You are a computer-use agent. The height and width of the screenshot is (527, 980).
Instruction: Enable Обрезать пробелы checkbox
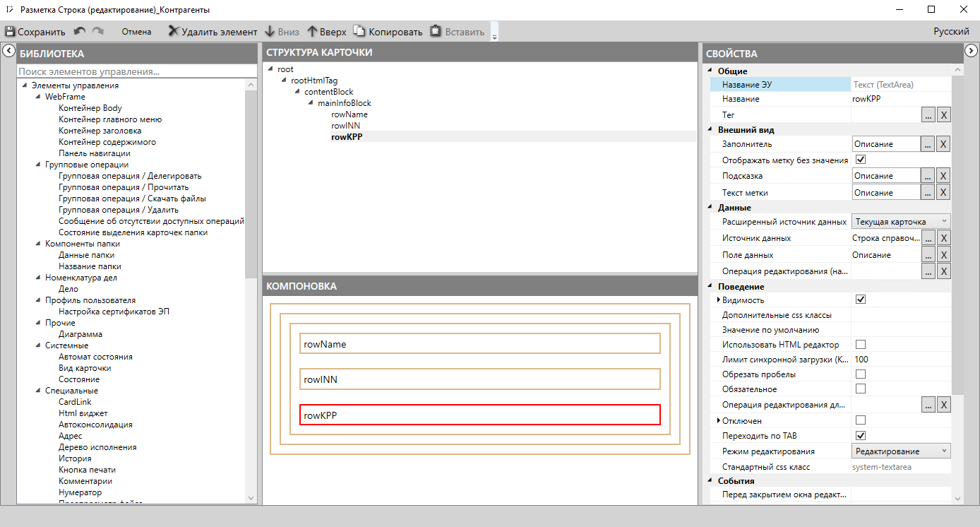coord(861,374)
